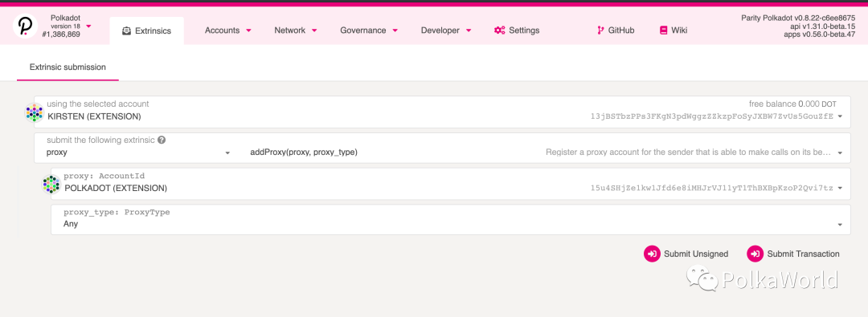Open the selected account dropdown
Image resolution: width=868 pixels, height=317 pixels.
(442, 112)
